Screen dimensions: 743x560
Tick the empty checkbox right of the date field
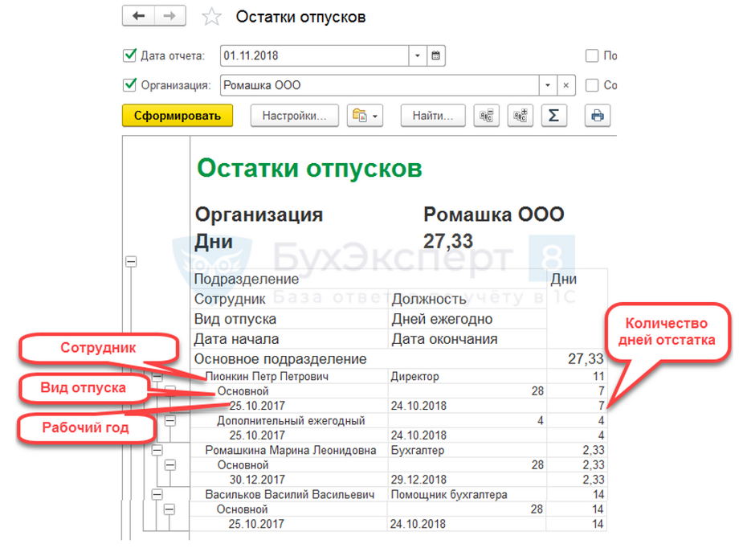[592, 56]
